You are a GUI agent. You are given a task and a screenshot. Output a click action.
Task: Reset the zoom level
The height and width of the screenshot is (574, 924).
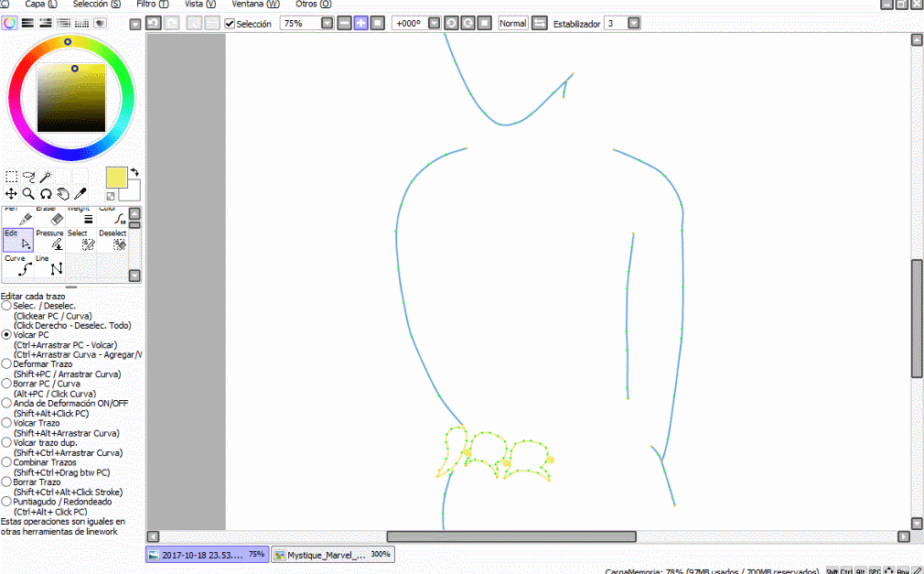[377, 23]
